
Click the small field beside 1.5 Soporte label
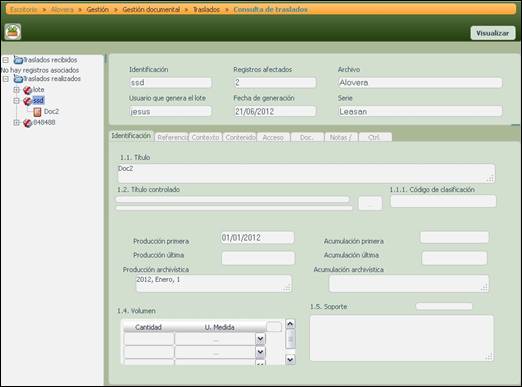pyautogui.click(x=444, y=306)
